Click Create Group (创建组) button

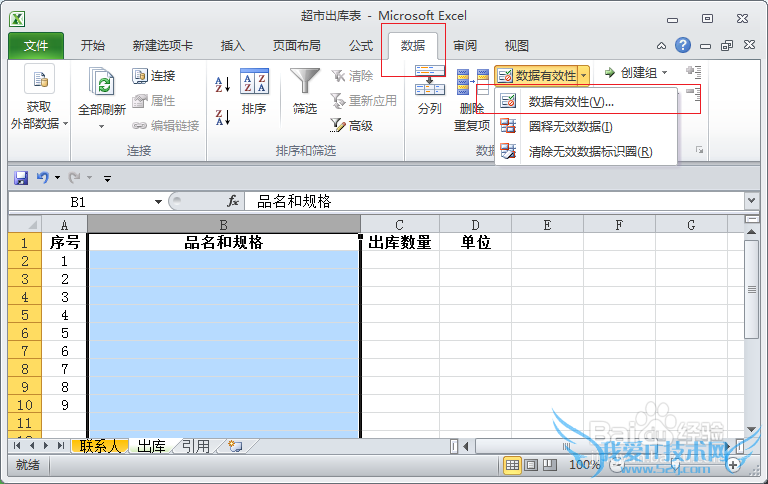point(631,73)
